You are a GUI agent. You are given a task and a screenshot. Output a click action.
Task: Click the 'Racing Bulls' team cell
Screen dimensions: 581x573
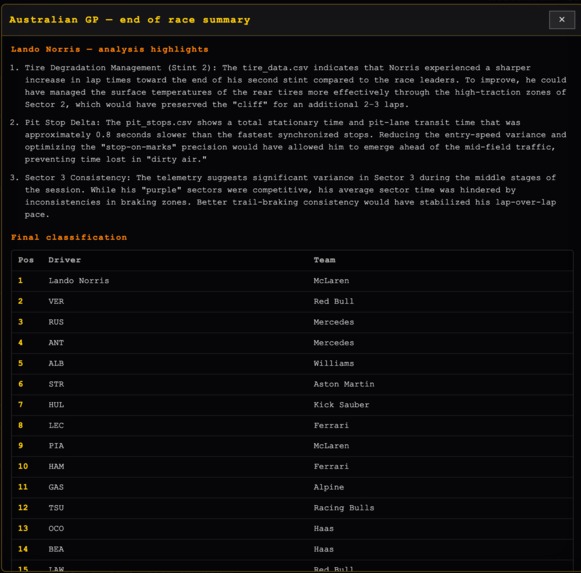point(344,508)
